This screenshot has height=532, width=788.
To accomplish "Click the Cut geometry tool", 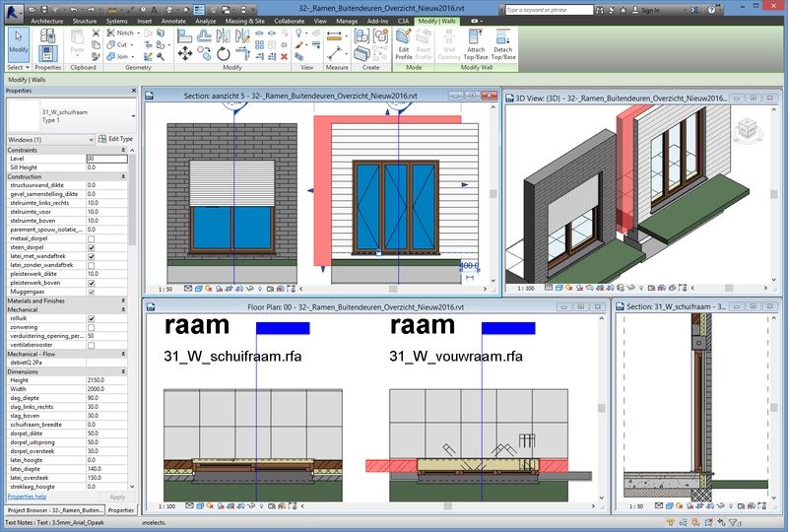I will 119,44.
